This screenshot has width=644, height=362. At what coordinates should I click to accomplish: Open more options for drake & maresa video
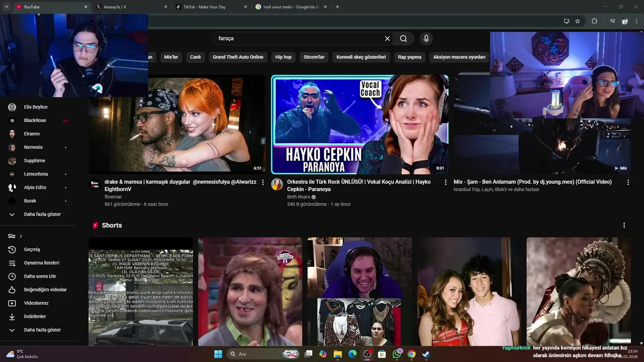263,183
